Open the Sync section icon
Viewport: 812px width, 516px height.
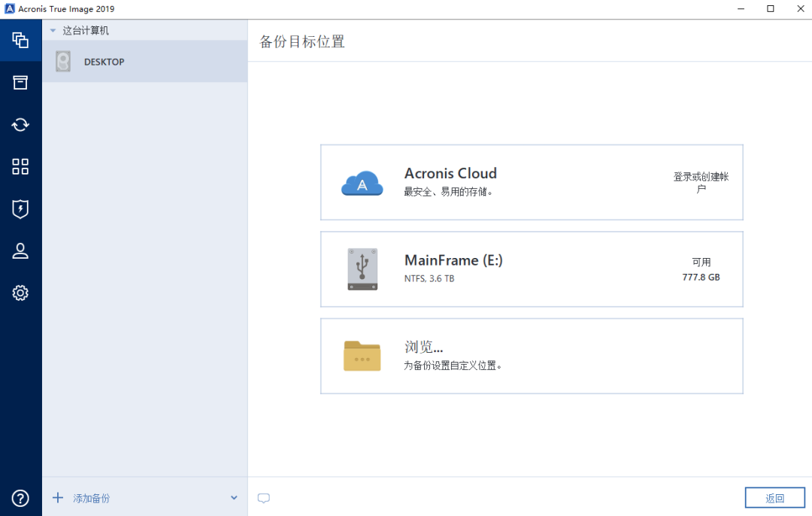(20, 125)
